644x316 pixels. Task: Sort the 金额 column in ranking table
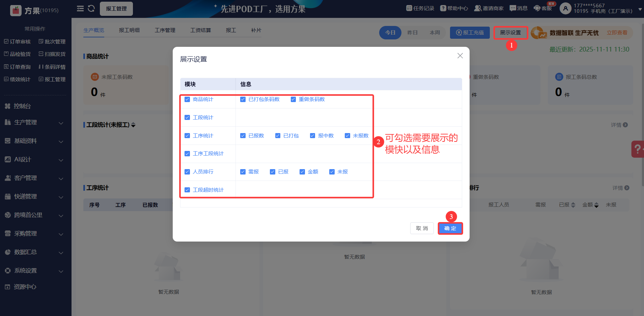(596, 205)
